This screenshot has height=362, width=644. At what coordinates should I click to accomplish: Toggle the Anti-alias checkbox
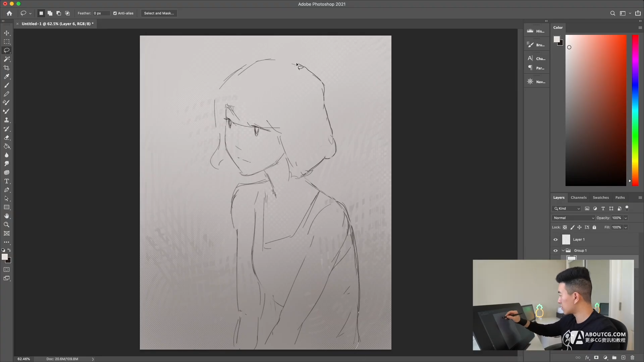click(x=115, y=13)
